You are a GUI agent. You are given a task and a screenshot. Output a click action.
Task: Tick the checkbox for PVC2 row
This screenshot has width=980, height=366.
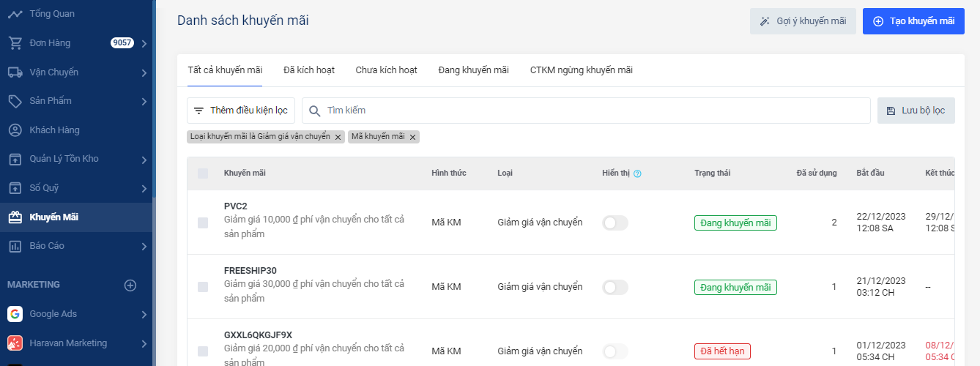[203, 223]
